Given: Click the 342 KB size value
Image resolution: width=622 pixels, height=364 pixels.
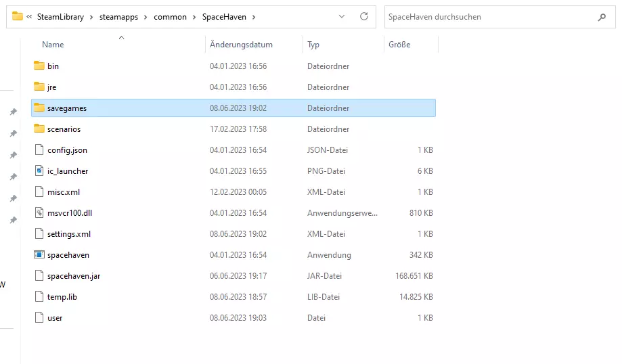Looking at the screenshot, I should coord(421,255).
